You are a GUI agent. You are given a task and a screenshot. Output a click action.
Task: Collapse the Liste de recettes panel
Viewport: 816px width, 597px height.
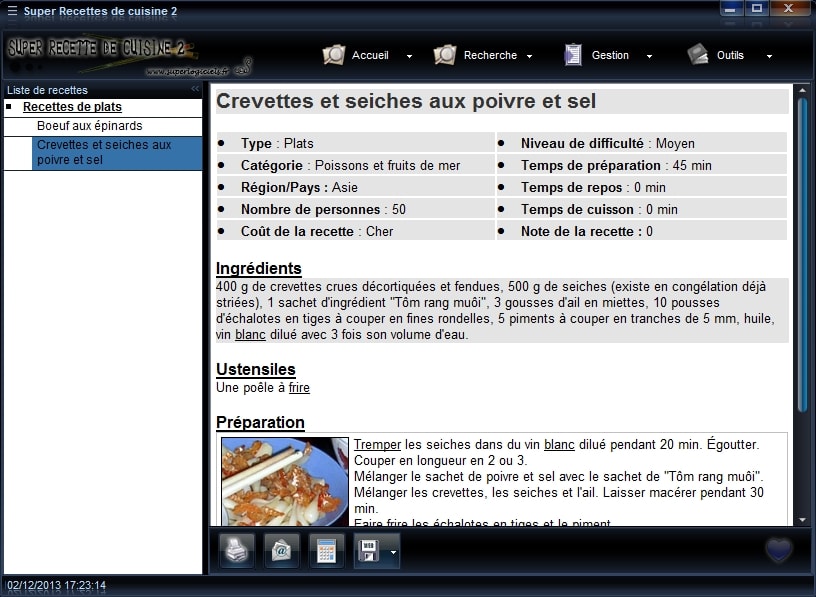pyautogui.click(x=193, y=89)
